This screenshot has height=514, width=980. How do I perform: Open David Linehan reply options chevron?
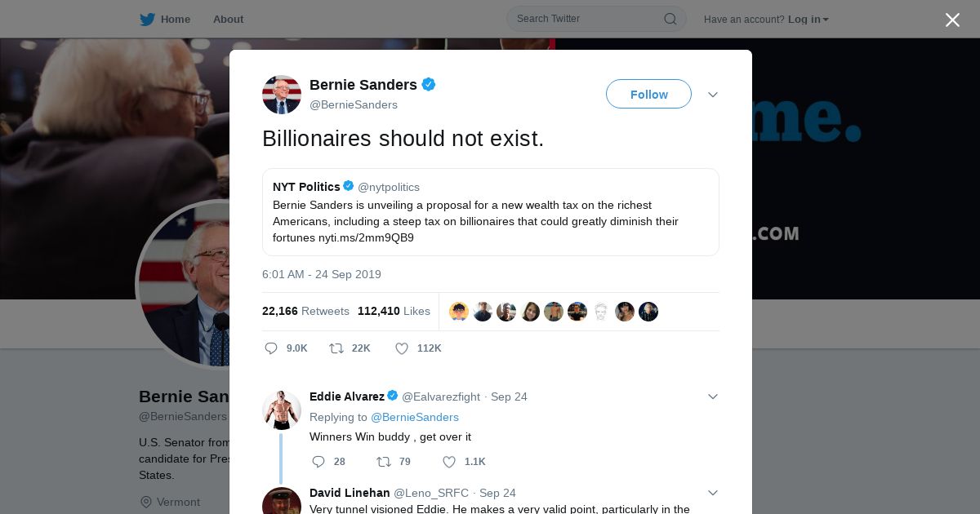tap(713, 493)
